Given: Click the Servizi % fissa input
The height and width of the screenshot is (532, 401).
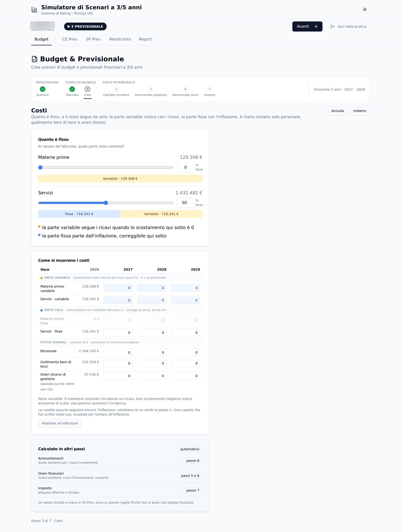Looking at the screenshot, I should (x=186, y=203).
